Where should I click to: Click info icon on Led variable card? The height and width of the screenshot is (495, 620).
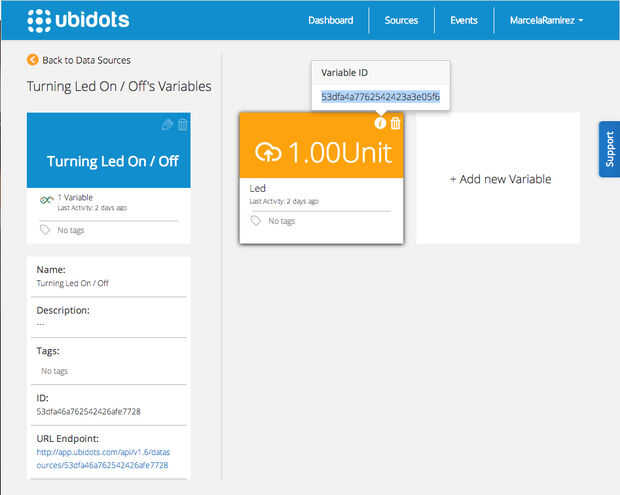[380, 123]
